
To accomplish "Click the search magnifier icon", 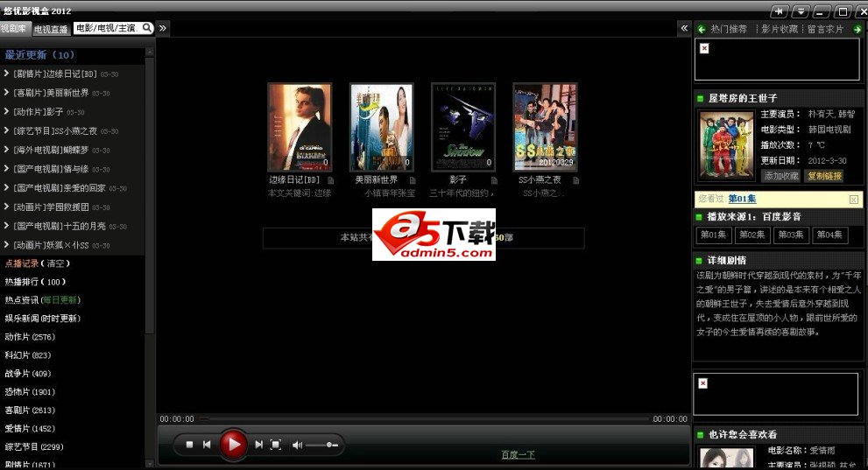I will tap(147, 28).
